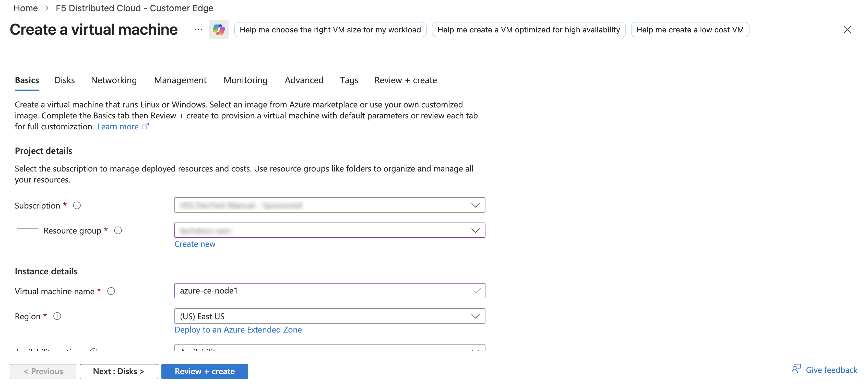This screenshot has height=392, width=868.
Task: Open the Copilot assistant icon
Action: (x=219, y=29)
